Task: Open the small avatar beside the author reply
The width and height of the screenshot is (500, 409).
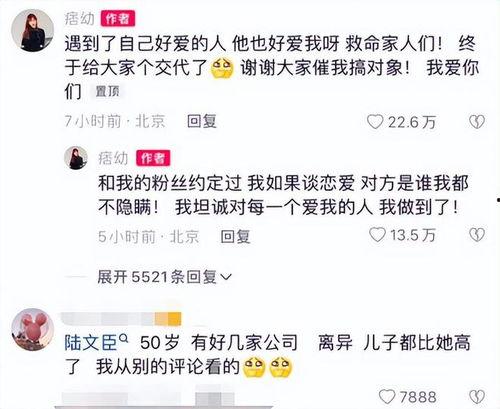Action: pos(76,158)
